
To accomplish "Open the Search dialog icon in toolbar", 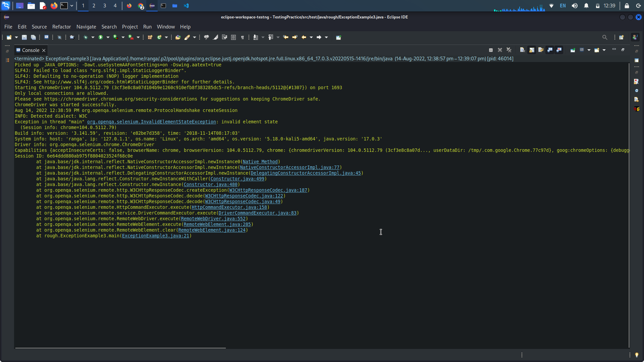I will tap(605, 37).
